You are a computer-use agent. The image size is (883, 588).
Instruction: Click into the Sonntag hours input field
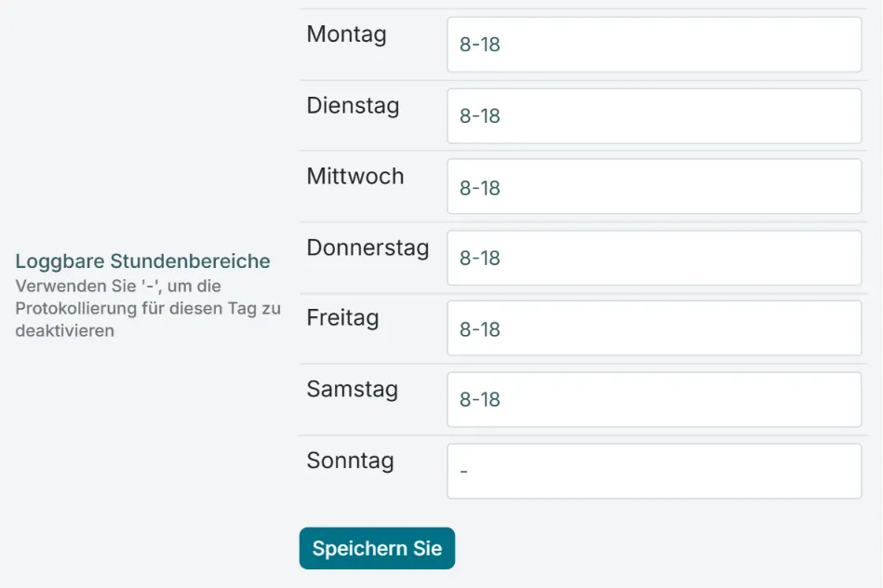point(654,471)
